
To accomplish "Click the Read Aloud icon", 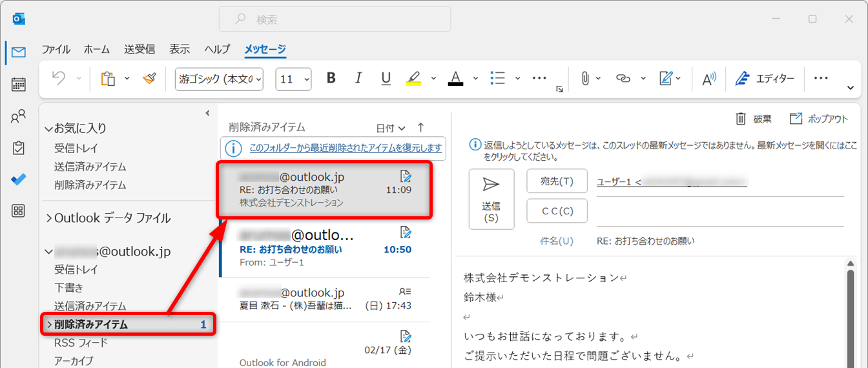I will tap(709, 79).
